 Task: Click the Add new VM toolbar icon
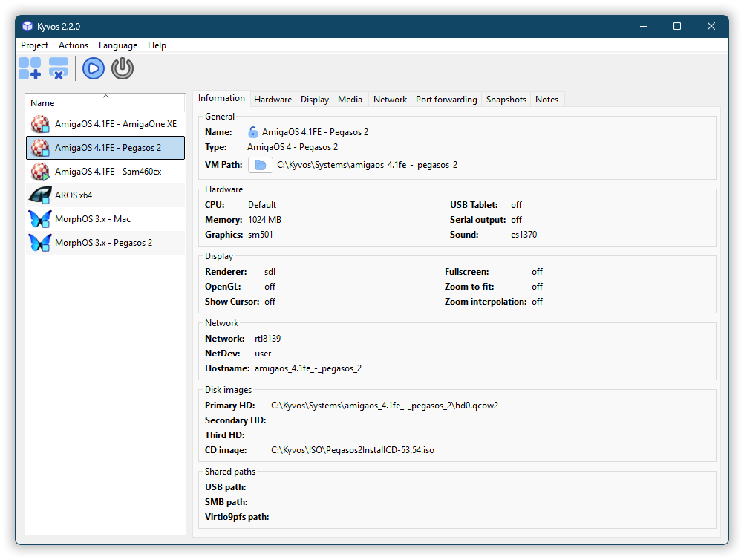[x=30, y=68]
